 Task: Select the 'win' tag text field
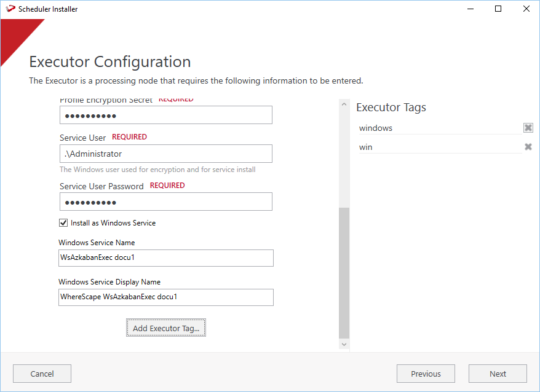[438, 147]
